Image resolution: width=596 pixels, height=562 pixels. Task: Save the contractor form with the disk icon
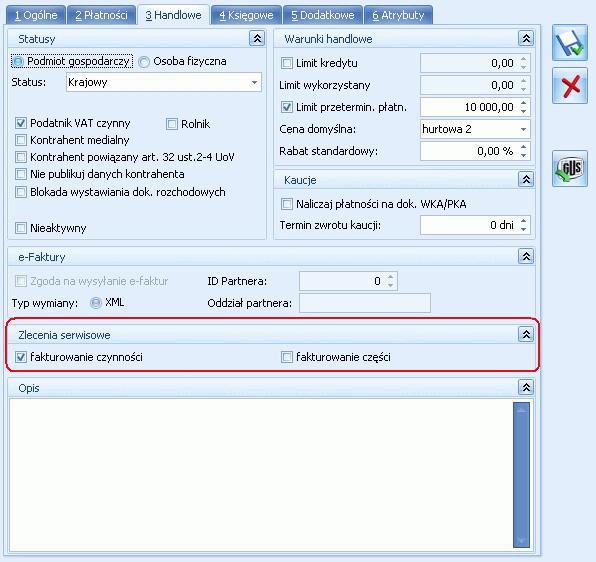tap(570, 43)
